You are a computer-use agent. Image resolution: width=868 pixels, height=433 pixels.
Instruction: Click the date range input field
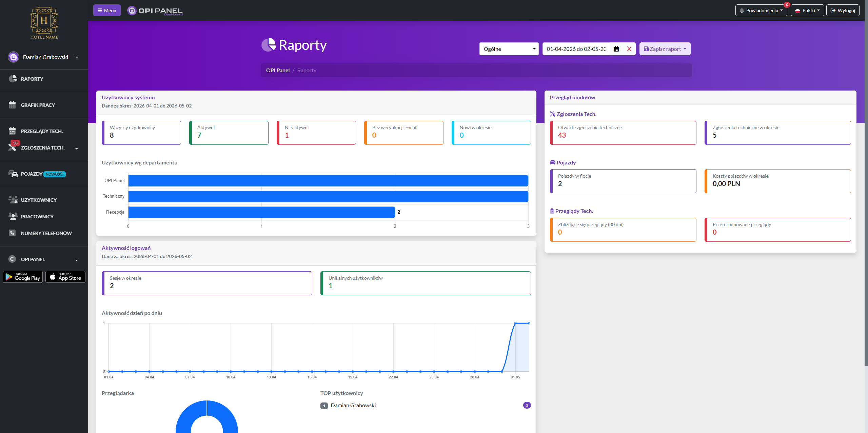tap(576, 49)
